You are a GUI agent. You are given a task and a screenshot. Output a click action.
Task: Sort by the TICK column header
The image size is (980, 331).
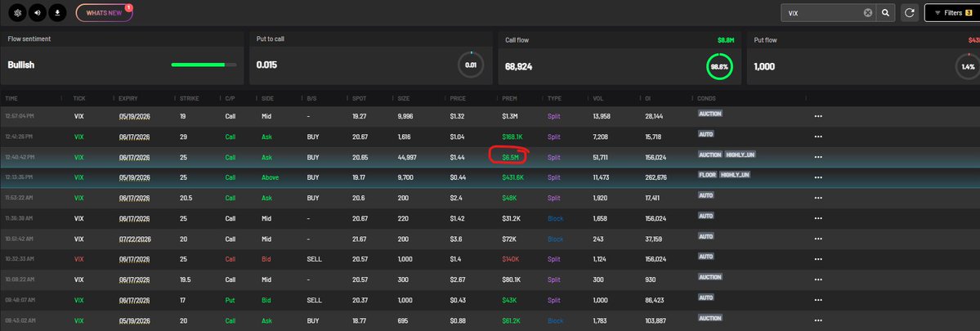79,99
